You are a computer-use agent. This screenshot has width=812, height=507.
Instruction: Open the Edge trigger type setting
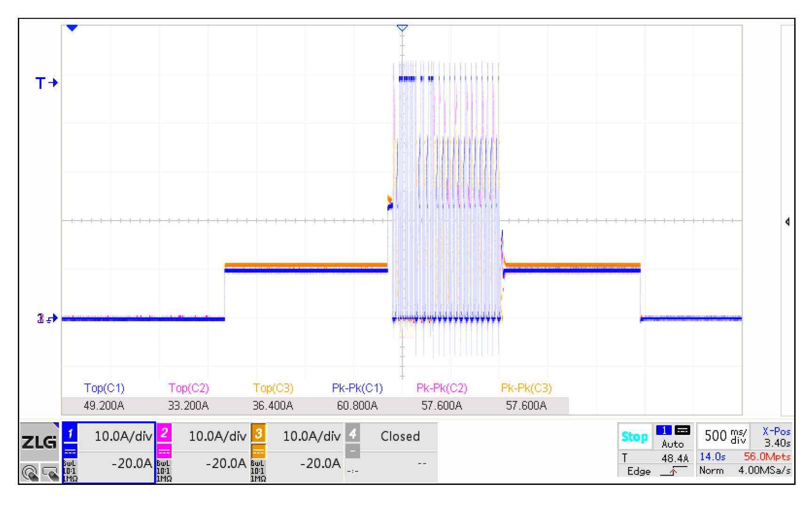click(639, 471)
